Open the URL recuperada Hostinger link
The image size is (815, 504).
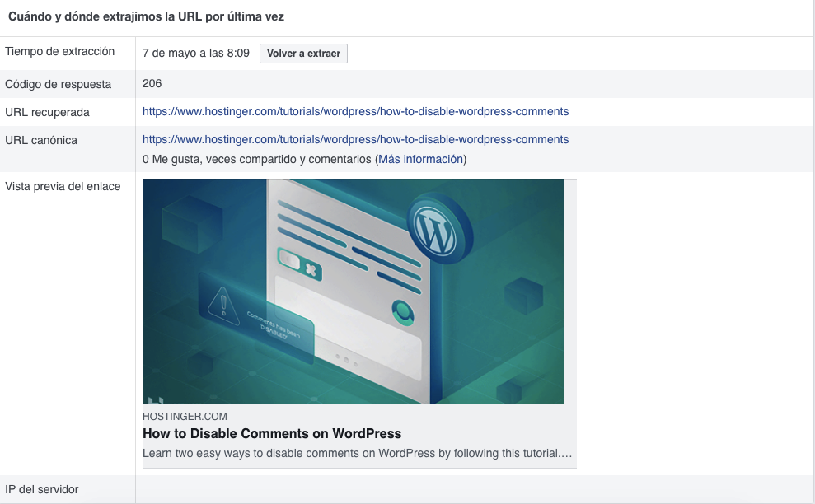[x=355, y=111]
